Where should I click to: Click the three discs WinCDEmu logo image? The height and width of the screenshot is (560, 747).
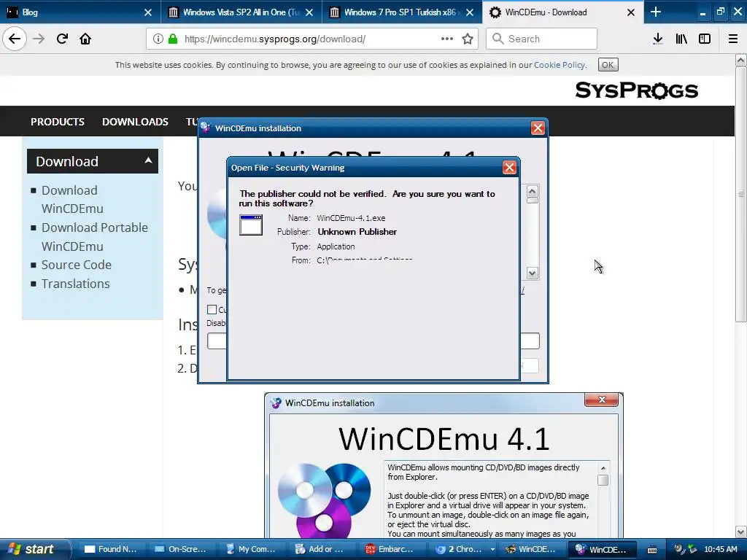coord(324,500)
